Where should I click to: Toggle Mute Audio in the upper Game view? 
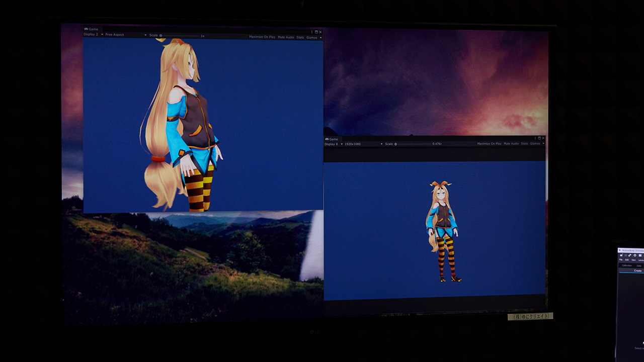click(286, 37)
